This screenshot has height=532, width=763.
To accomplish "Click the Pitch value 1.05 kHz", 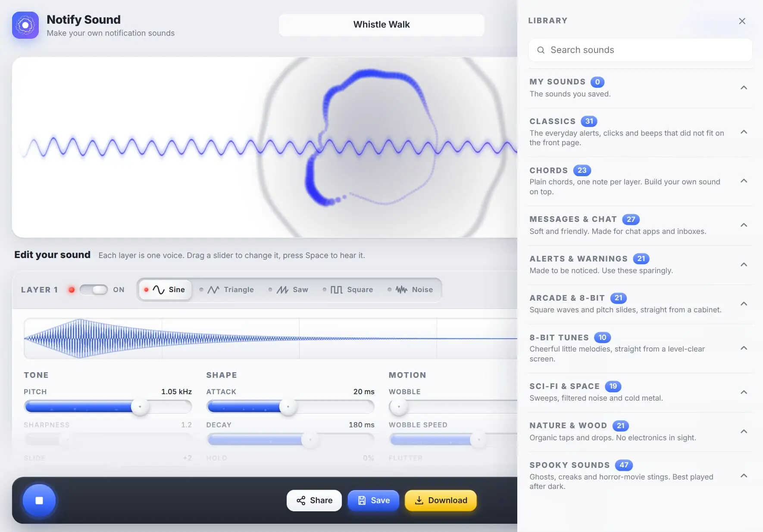I will (176, 392).
